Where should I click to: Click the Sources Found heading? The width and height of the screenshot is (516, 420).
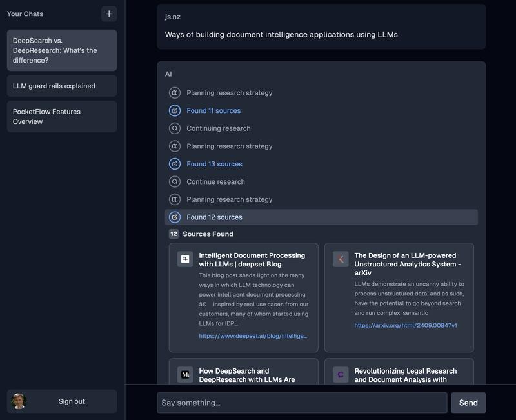[208, 234]
